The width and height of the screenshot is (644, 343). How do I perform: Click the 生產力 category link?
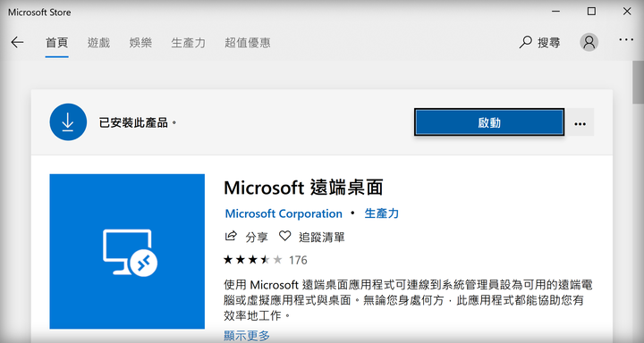382,213
